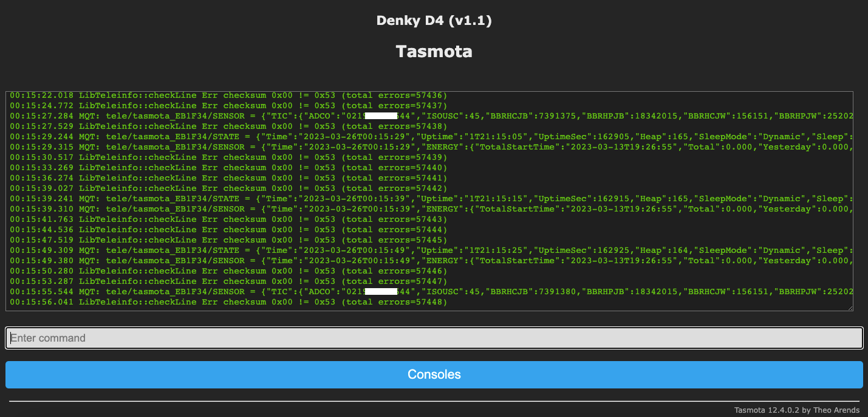The image size is (868, 417).
Task: Select log line with total errors=57448
Action: point(228,302)
